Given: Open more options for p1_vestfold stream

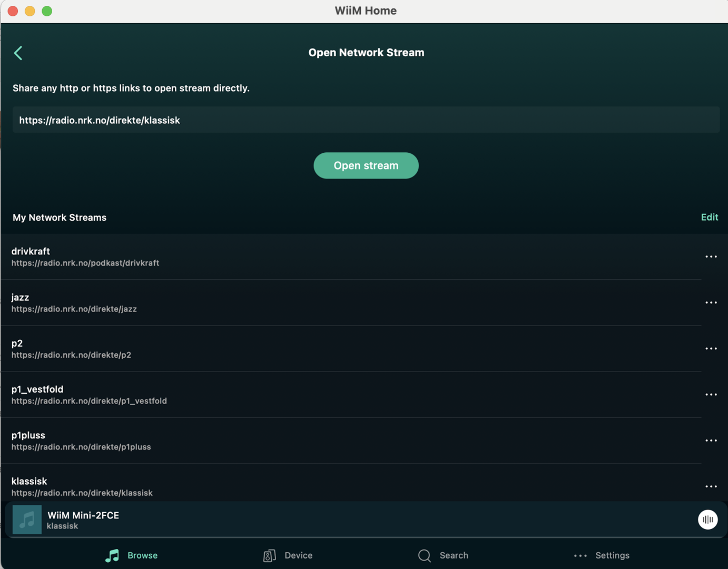Looking at the screenshot, I should (x=711, y=395).
